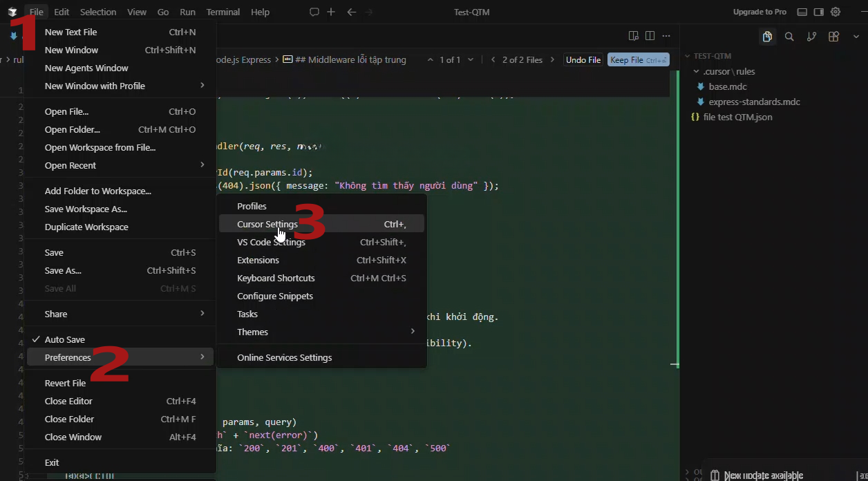
Task: Click the review changes editor layout icon
Action: 633,36
